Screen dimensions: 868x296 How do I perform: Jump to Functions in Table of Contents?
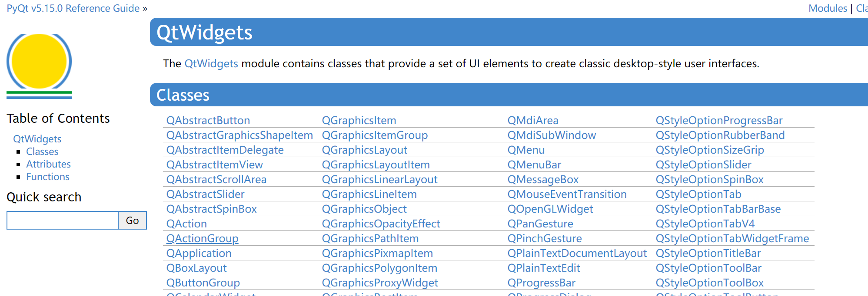pos(48,177)
